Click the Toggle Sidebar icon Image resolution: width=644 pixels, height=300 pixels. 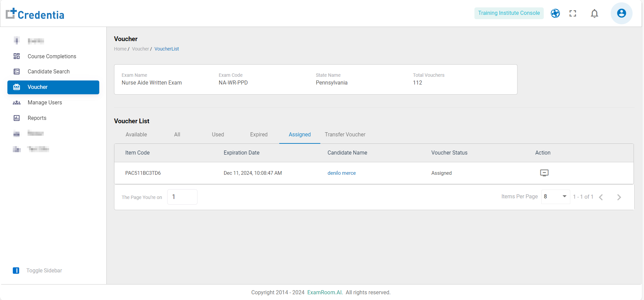point(16,270)
